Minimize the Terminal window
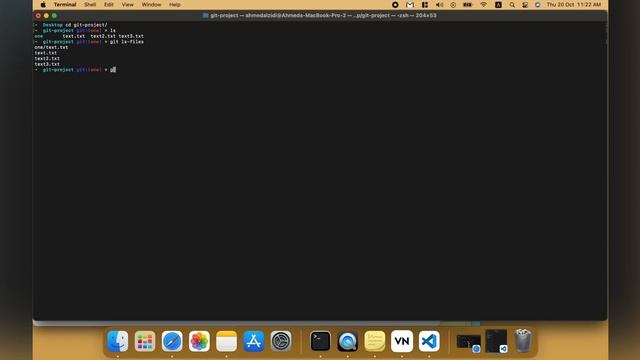Screen dimensions: 640x360 click(x=46, y=16)
